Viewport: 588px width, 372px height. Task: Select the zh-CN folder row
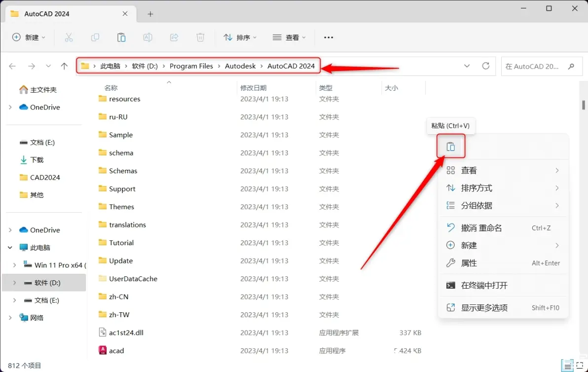coord(259,297)
